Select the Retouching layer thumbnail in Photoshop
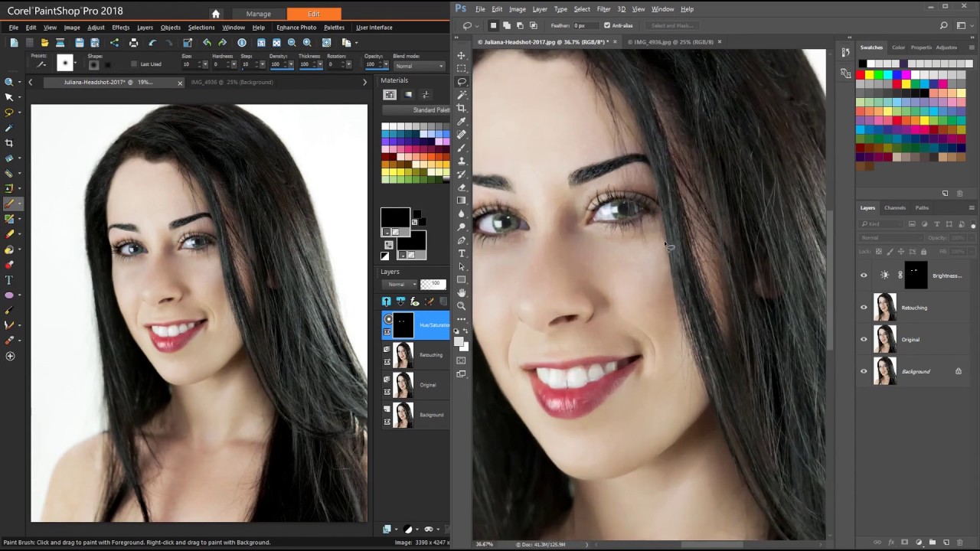 885,308
